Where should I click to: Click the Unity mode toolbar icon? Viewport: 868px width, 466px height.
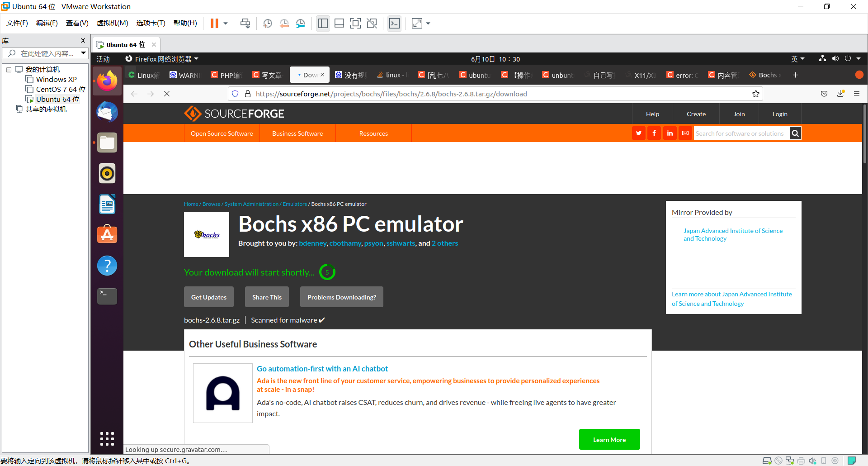pyautogui.click(x=372, y=24)
